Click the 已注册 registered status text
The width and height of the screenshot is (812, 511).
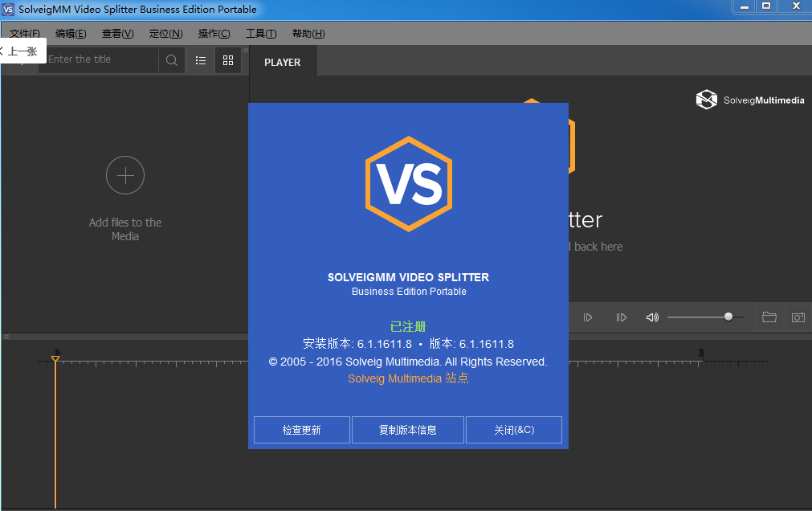tap(408, 326)
